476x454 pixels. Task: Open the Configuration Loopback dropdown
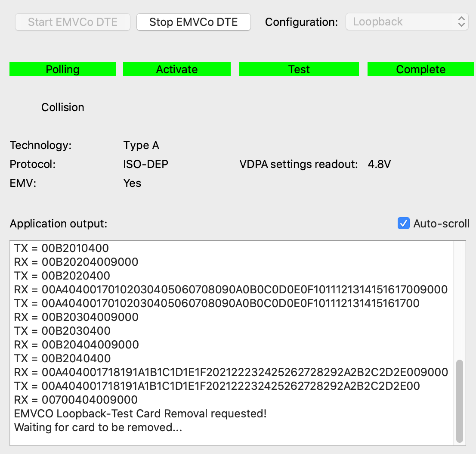coord(407,22)
